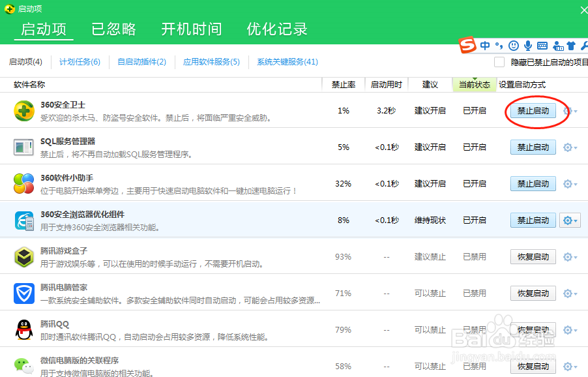Screen dimensions: 588x377
Task: Open settings gear dropdown for 360软件小助手
Action: [x=570, y=184]
